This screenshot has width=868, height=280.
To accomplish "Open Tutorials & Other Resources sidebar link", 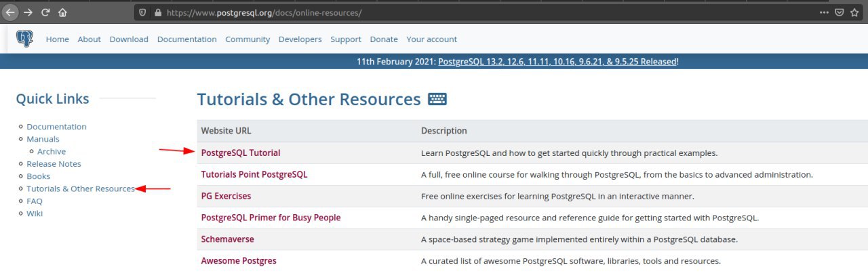I will click(x=81, y=188).
